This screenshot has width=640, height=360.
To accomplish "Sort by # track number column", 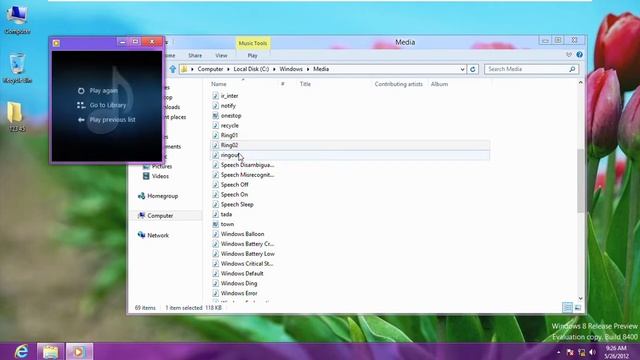I will tap(282, 84).
